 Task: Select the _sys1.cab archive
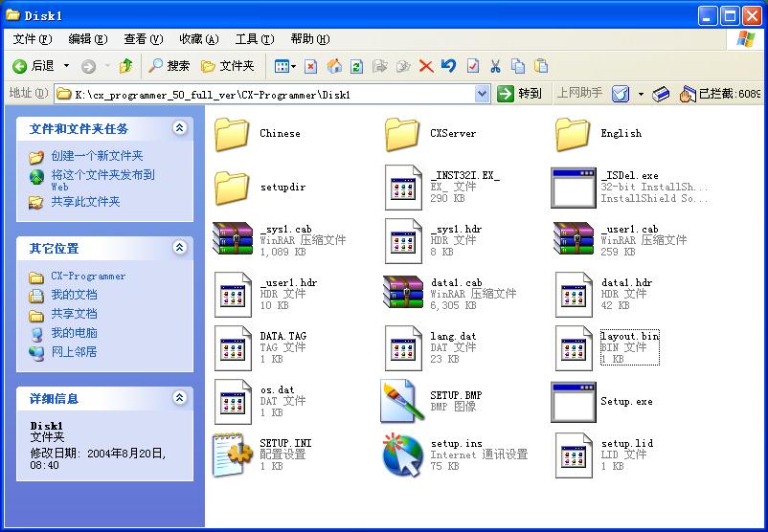[x=280, y=240]
